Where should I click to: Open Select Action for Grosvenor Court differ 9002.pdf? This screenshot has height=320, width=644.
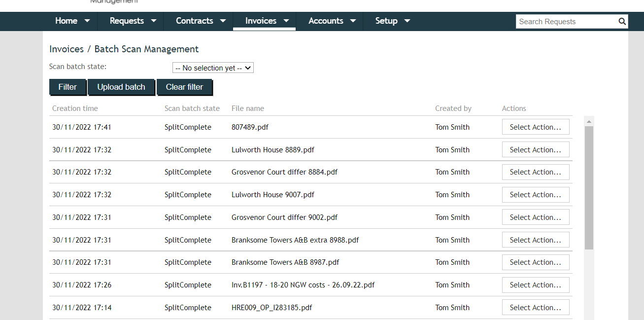tap(536, 217)
